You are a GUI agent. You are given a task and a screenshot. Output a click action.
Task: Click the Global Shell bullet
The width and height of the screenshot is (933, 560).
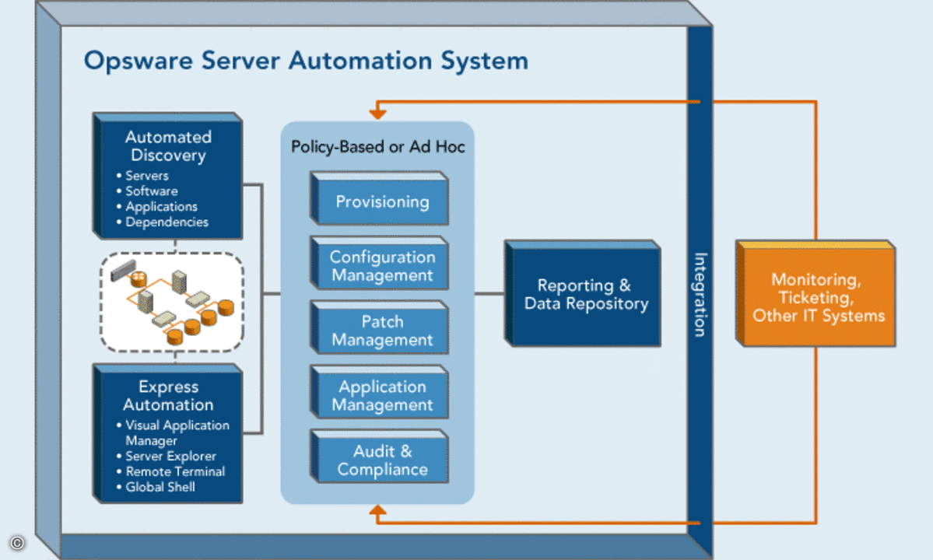pyautogui.click(x=156, y=488)
